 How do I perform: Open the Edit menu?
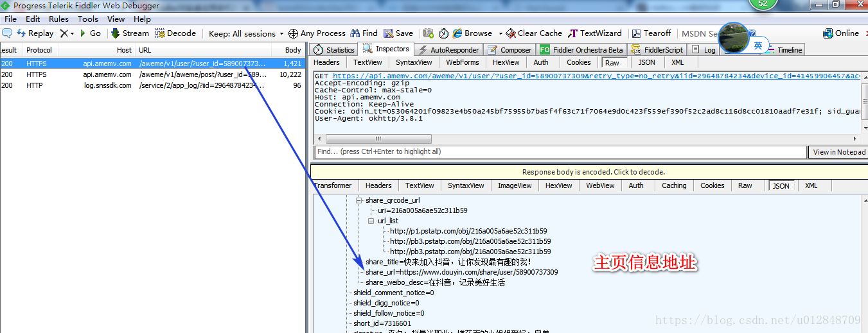click(33, 19)
